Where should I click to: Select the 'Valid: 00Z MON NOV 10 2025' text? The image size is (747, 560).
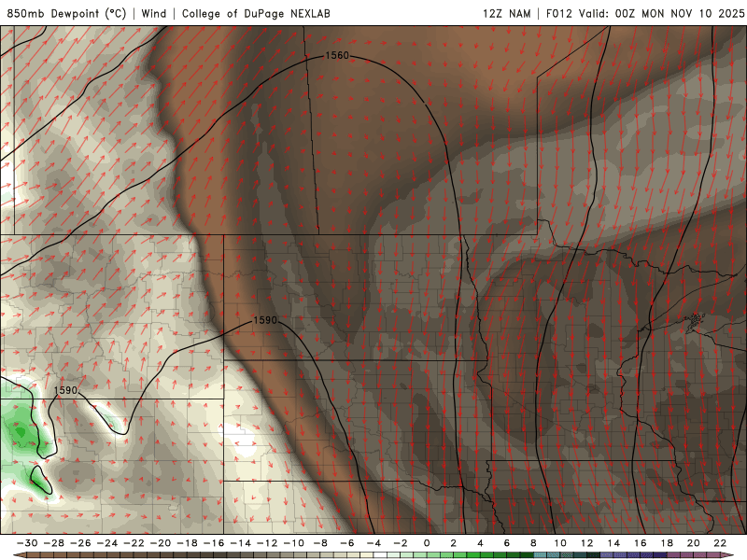(x=662, y=13)
